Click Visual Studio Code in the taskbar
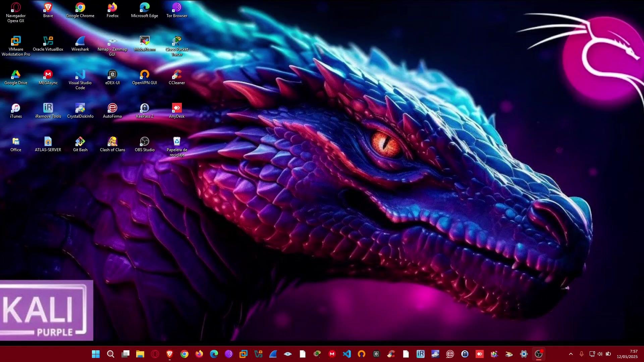Viewport: 644px width, 362px height. 347,354
